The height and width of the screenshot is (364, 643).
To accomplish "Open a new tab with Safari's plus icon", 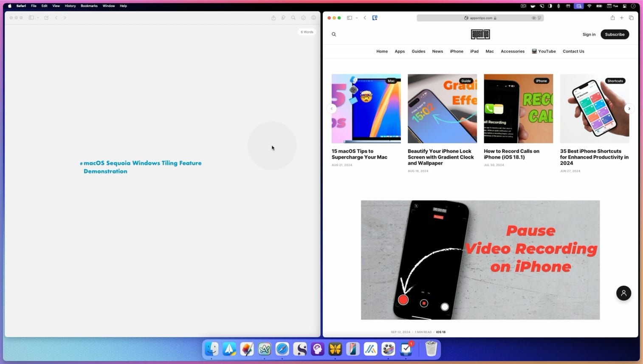I will (x=621, y=18).
